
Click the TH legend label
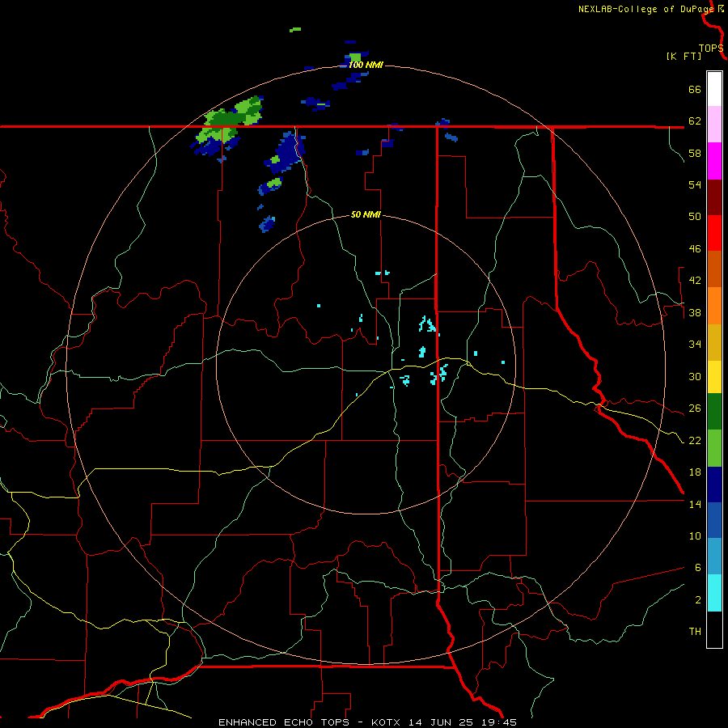[x=695, y=632]
